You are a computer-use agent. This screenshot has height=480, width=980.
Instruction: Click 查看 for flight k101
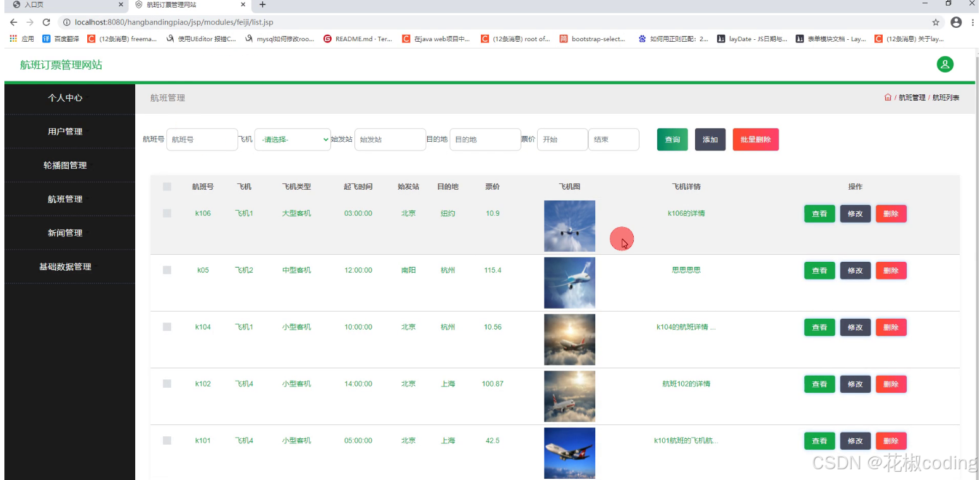point(820,441)
